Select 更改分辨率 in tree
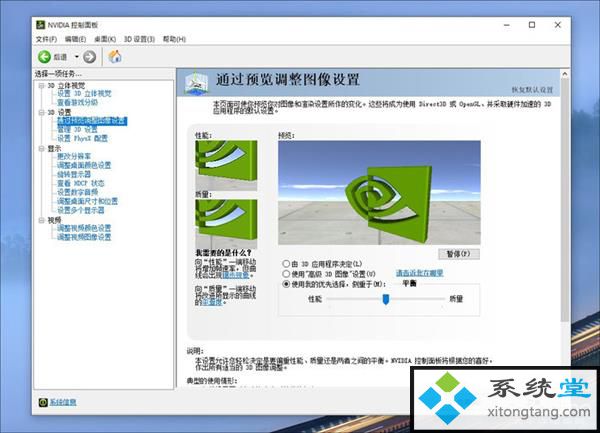 click(x=74, y=156)
